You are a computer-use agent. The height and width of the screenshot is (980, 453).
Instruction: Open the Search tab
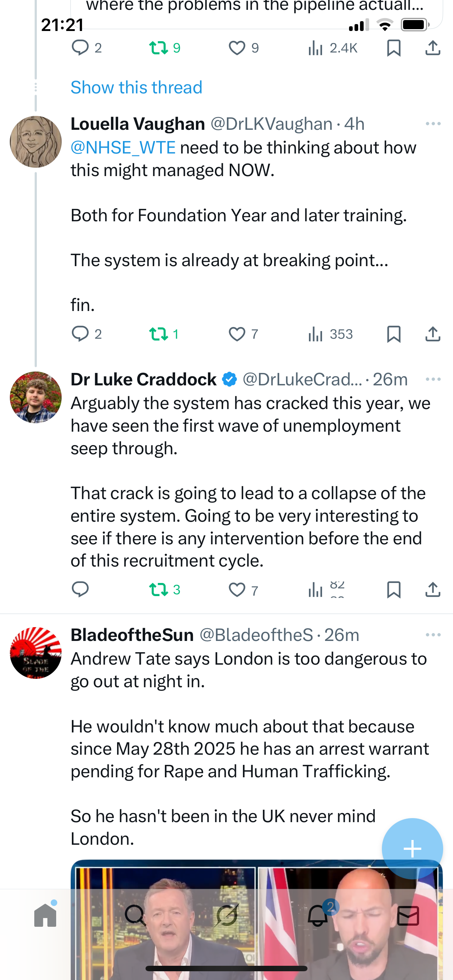pyautogui.click(x=135, y=915)
